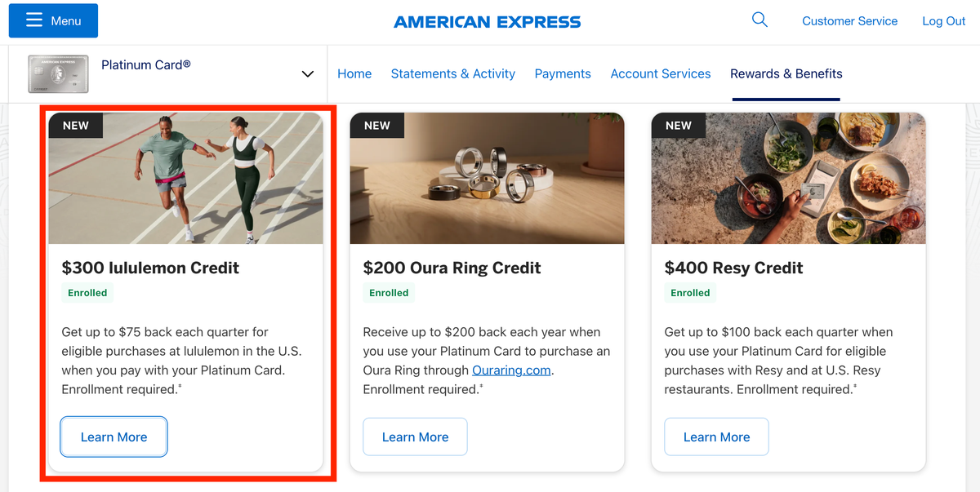The width and height of the screenshot is (980, 492).
Task: Select the Payments tab
Action: pyautogui.click(x=563, y=73)
